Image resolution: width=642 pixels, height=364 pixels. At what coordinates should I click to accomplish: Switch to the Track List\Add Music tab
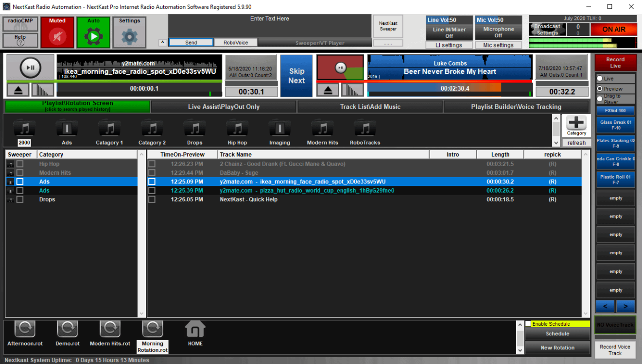[x=370, y=106]
